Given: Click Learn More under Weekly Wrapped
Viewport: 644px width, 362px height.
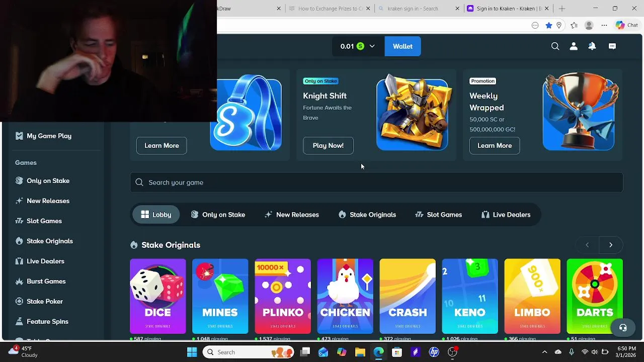Looking at the screenshot, I should (x=495, y=145).
